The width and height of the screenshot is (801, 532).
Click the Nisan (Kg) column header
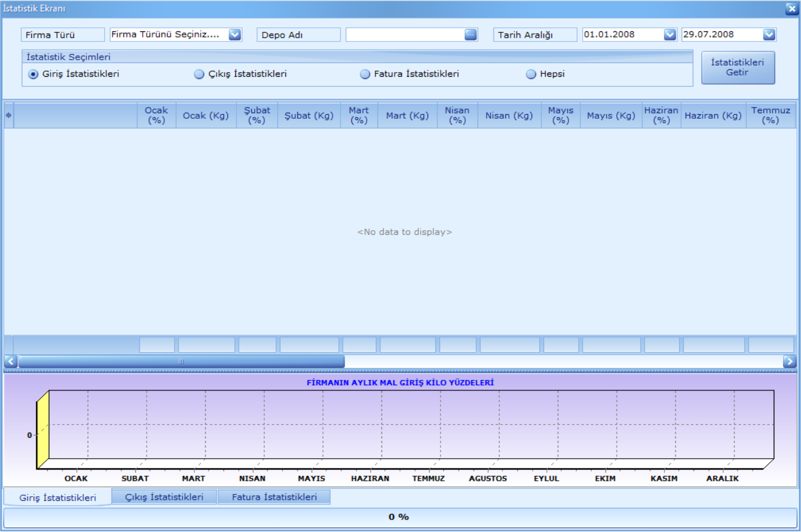pyautogui.click(x=509, y=115)
